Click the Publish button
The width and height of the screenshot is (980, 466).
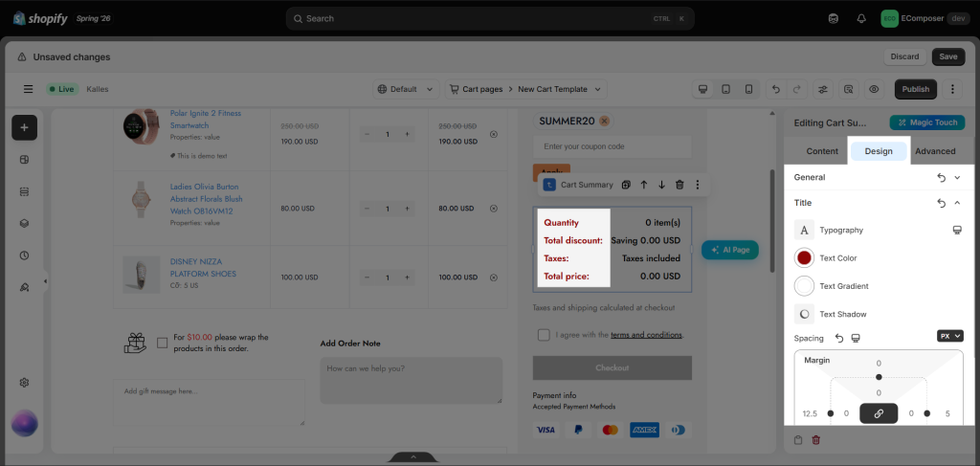tap(916, 89)
